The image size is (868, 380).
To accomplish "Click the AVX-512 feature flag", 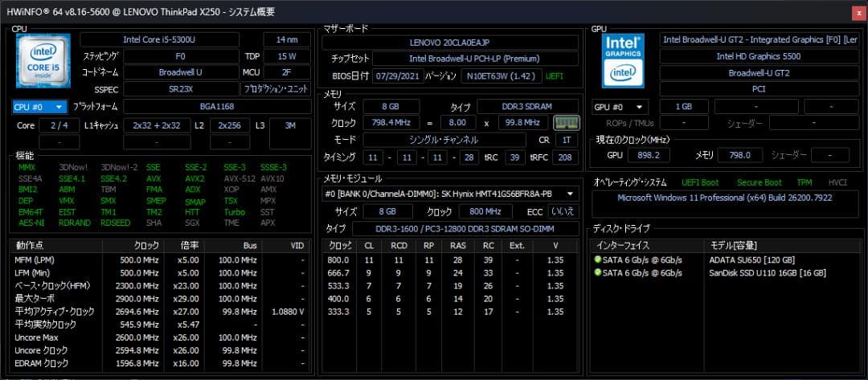I will coord(240,178).
